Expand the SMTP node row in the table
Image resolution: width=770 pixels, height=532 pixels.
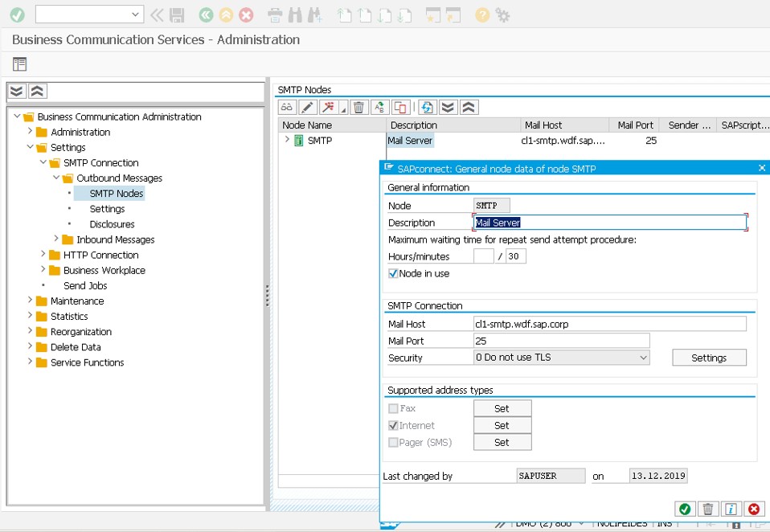coord(287,140)
